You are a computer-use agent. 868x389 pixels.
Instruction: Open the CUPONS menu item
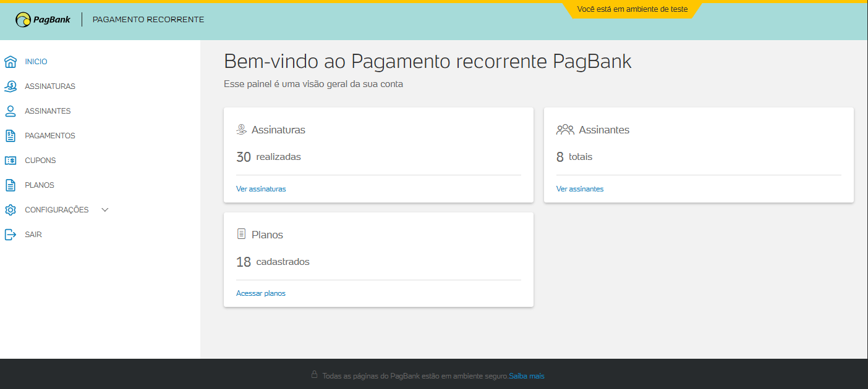(40, 161)
